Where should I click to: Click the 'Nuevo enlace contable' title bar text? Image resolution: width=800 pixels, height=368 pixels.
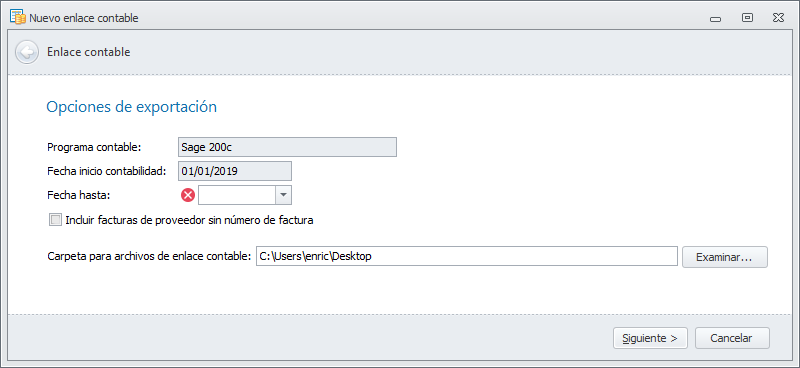tap(84, 18)
